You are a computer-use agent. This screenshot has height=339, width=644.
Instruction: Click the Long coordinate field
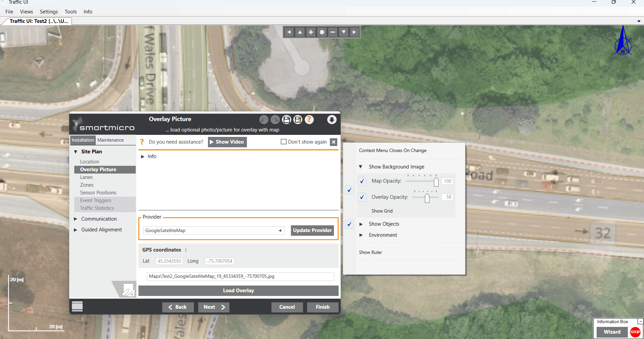[220, 261]
